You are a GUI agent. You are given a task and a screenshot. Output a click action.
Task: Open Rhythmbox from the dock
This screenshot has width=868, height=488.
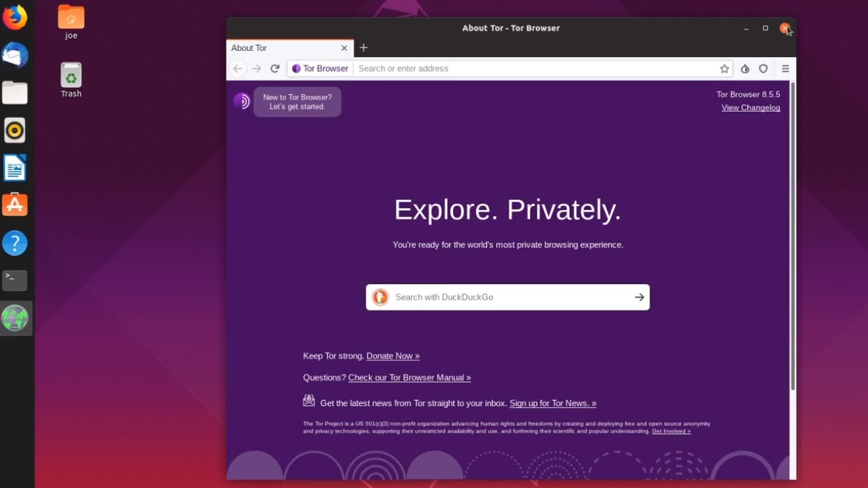point(15,130)
